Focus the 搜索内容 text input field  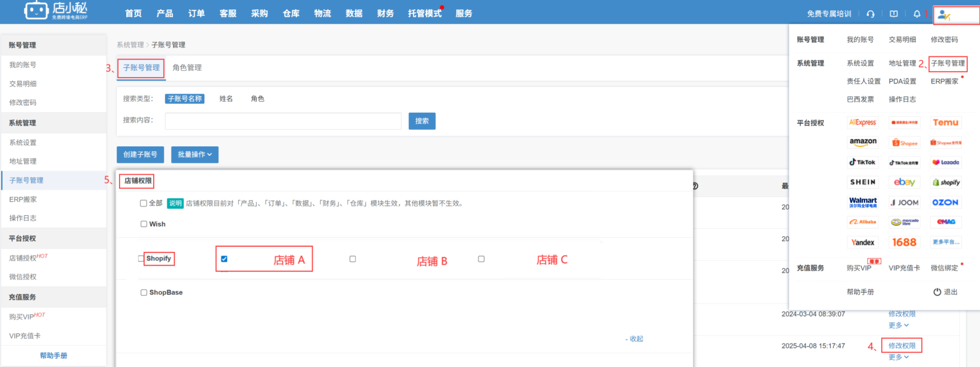(x=283, y=121)
